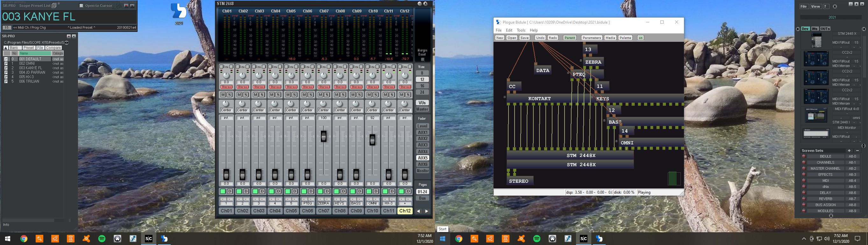868x245 pixels.
Task: Solo channel Ch07 with the S button
Action: tap(327, 95)
